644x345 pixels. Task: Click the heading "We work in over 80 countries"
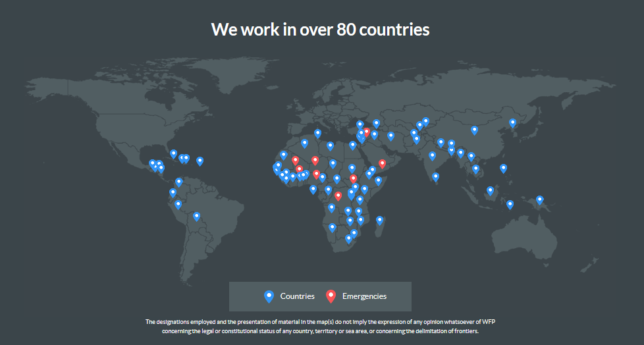321,29
